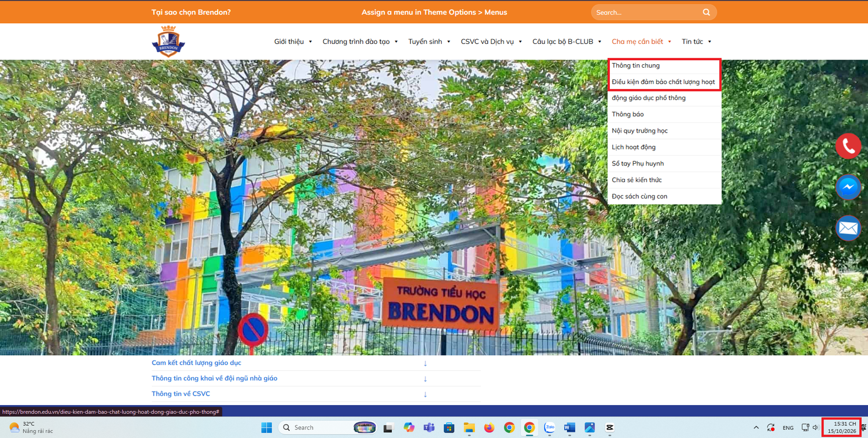Image resolution: width=868 pixels, height=438 pixels.
Task: Expand the CSVC và Dịch vụ dropdown arrow
Action: point(520,42)
